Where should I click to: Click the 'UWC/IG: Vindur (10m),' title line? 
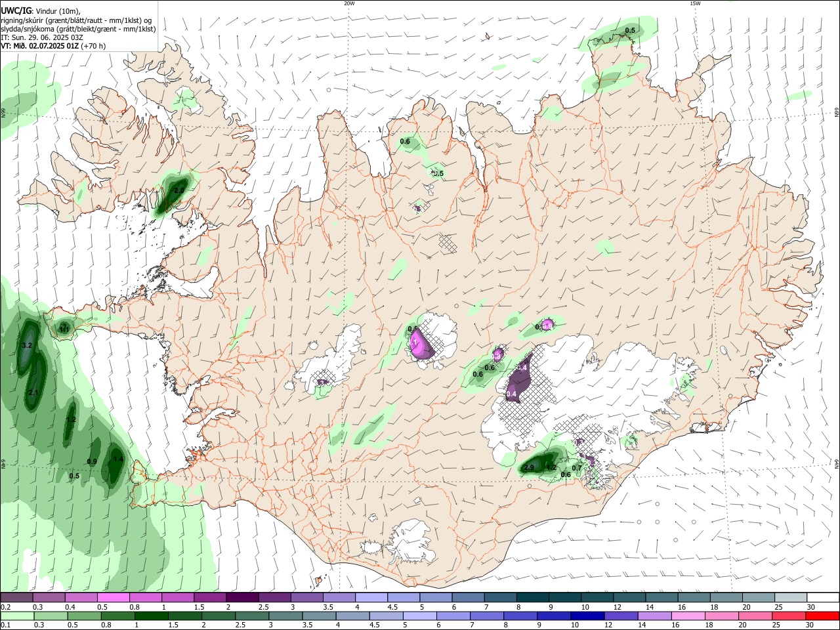point(41,10)
